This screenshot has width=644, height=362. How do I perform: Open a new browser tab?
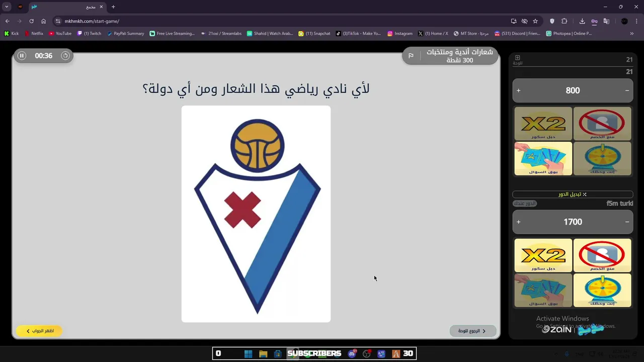(x=113, y=7)
